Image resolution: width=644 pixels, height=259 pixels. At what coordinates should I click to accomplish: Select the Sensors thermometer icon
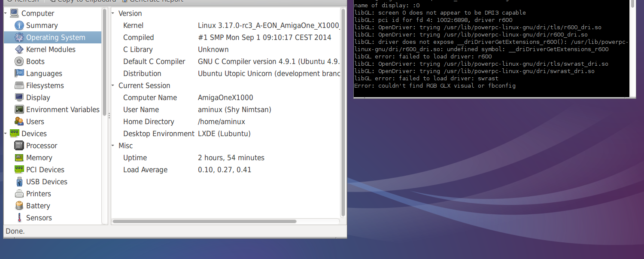(19, 218)
